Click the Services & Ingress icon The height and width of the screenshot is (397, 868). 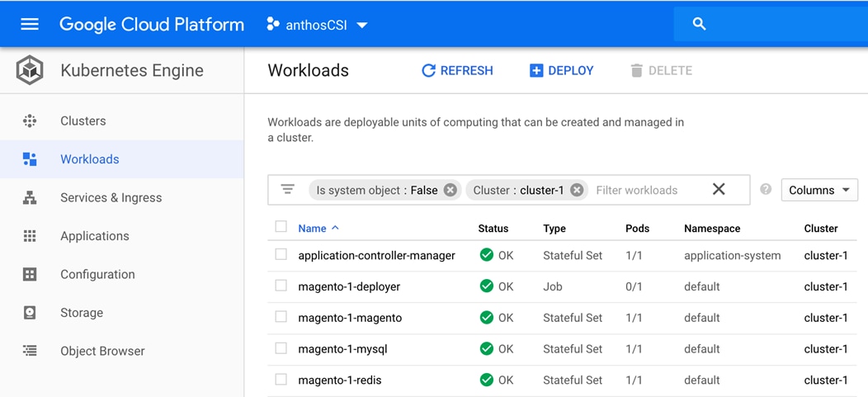[x=30, y=197]
